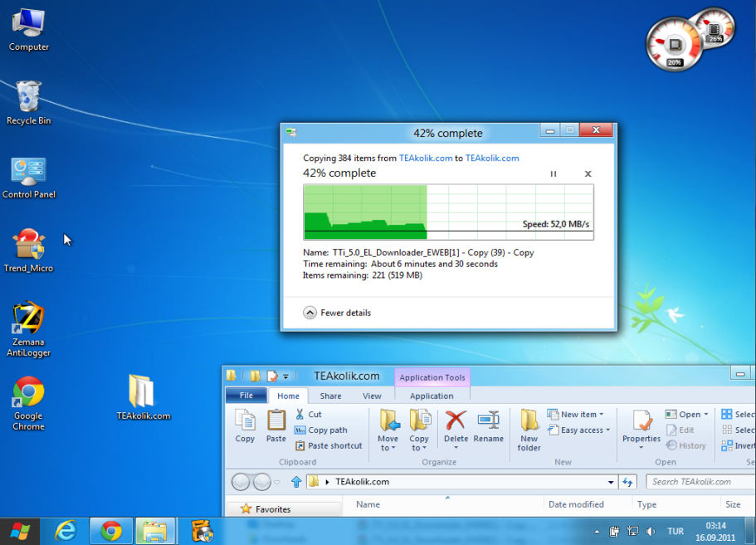Click the Quick Access properties icon
The image size is (756, 545).
pyautogui.click(x=272, y=376)
